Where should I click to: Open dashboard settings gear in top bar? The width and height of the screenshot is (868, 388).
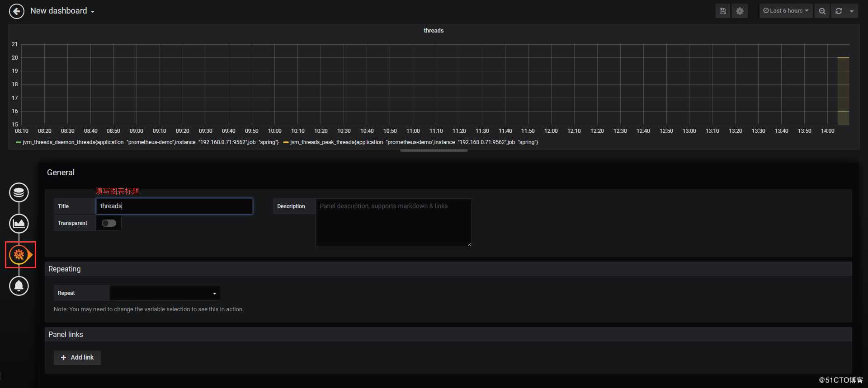pyautogui.click(x=740, y=11)
